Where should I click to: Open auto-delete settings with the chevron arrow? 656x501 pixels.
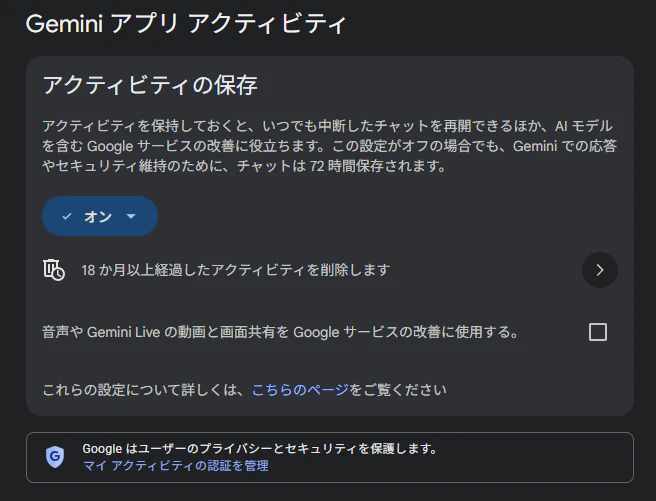600,270
